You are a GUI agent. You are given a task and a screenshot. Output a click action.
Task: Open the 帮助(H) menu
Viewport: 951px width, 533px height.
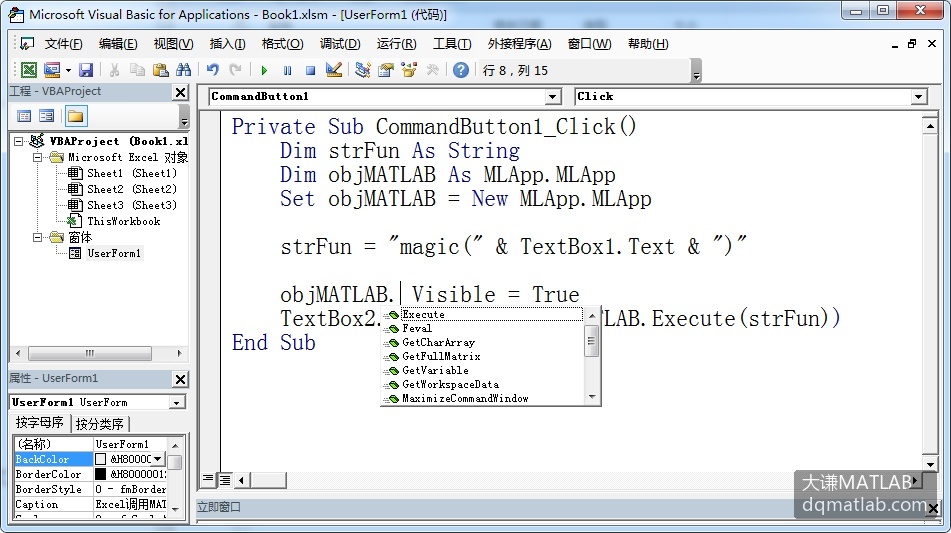(648, 44)
